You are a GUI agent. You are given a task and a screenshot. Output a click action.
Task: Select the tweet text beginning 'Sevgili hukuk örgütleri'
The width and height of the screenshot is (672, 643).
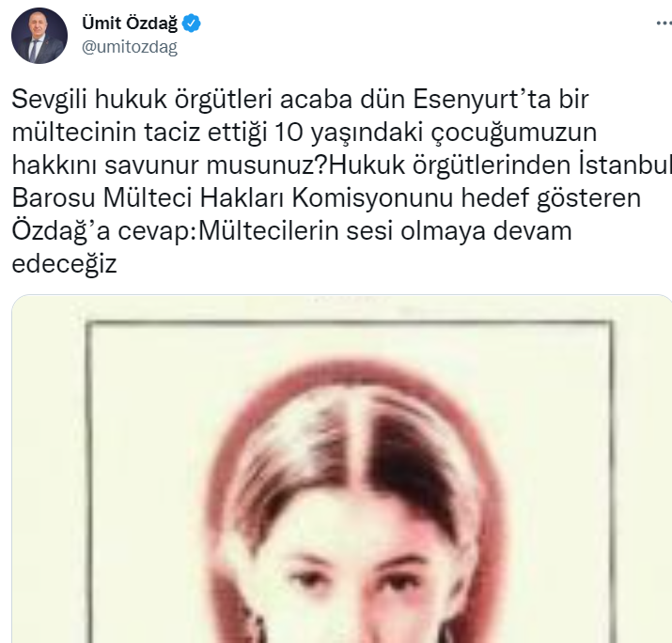pos(341,181)
